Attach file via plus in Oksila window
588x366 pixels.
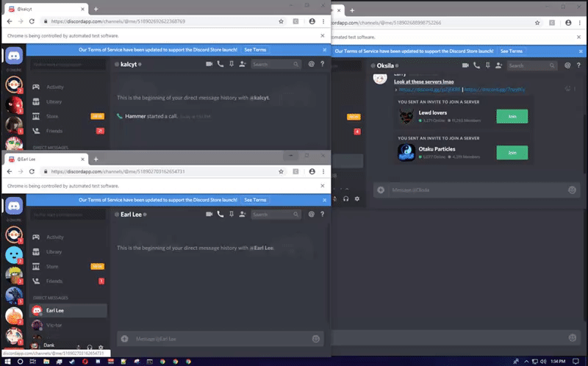[x=381, y=190]
